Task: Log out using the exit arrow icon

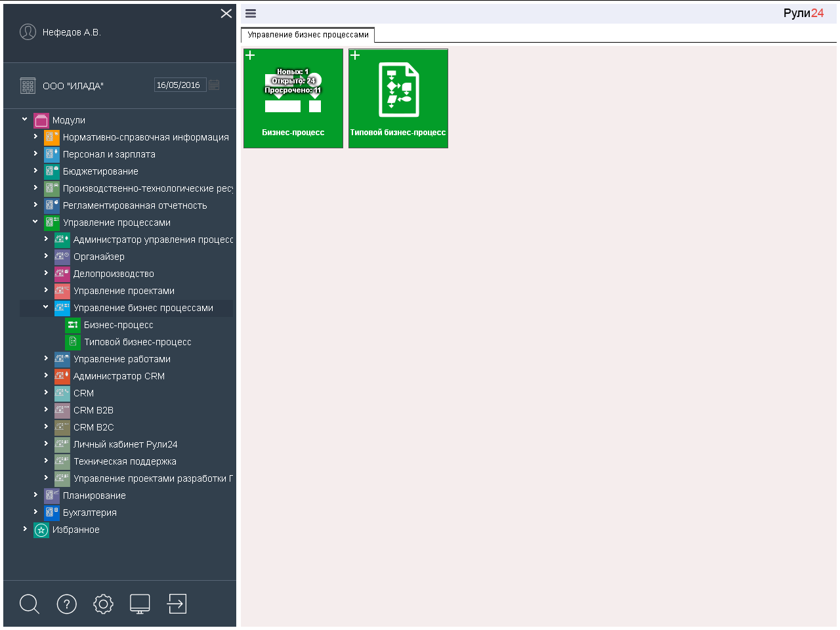Action: tap(177, 604)
